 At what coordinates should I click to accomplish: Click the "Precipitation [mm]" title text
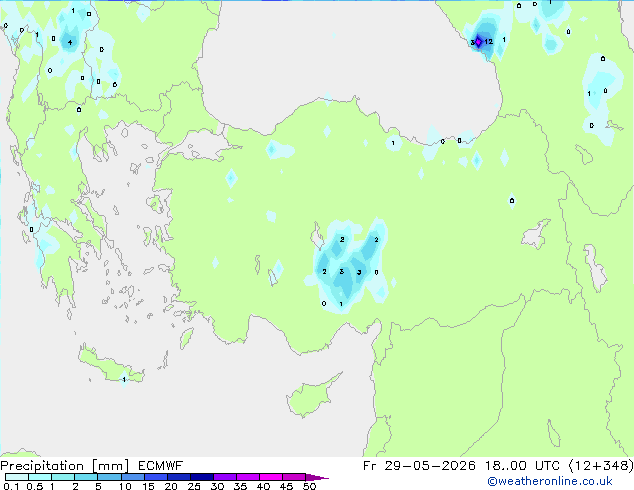point(65,466)
